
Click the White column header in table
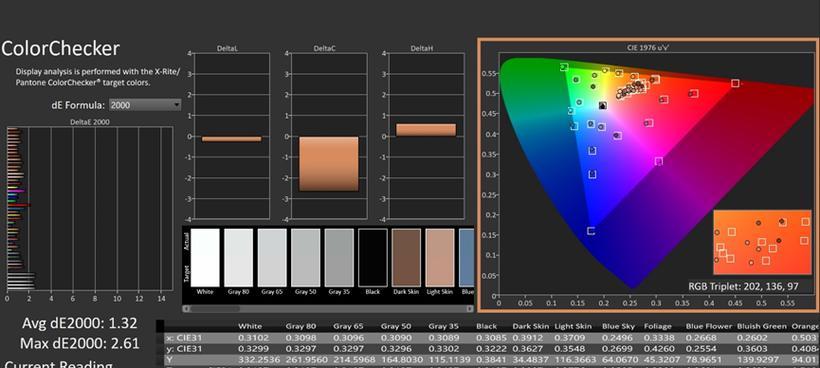[249, 326]
